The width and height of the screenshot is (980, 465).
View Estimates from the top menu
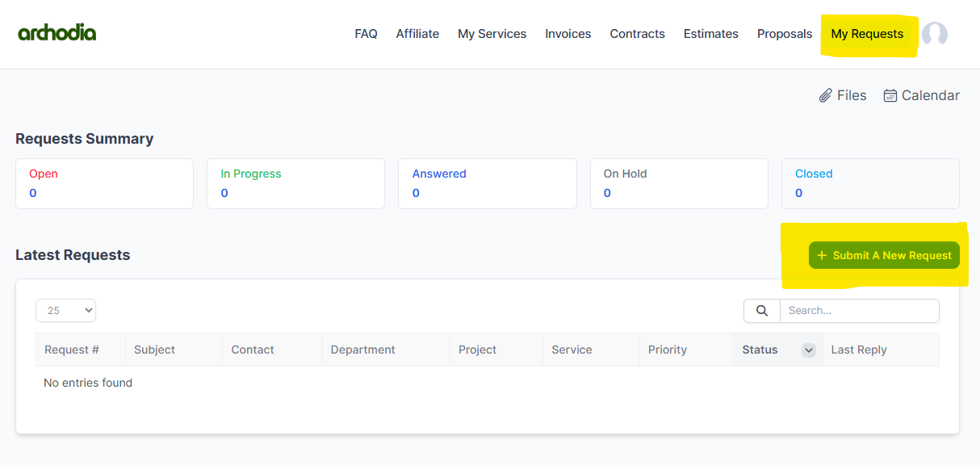point(710,34)
